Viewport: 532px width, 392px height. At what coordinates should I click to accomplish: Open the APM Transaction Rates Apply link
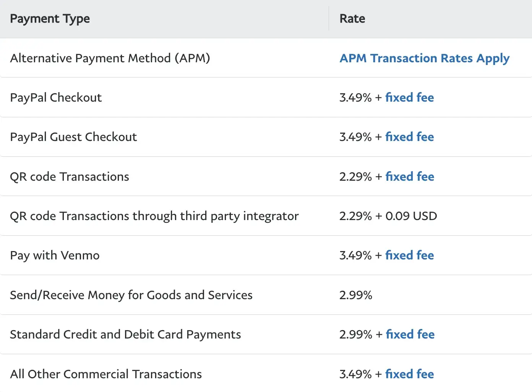click(424, 58)
